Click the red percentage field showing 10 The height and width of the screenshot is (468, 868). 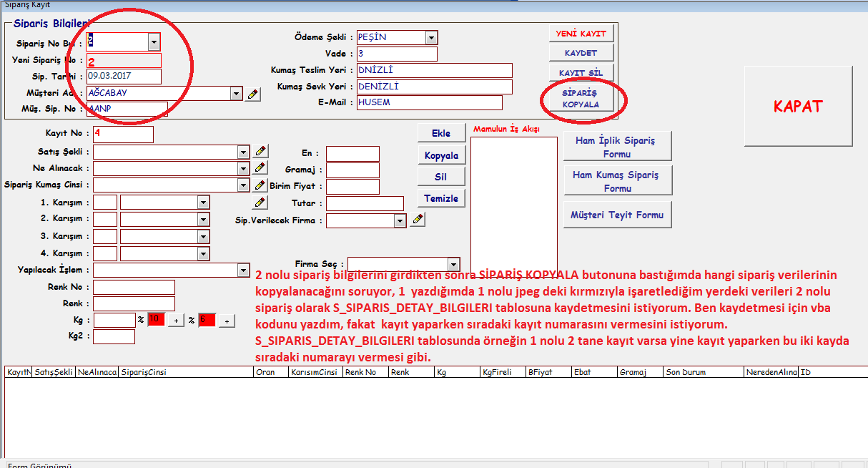click(x=157, y=321)
